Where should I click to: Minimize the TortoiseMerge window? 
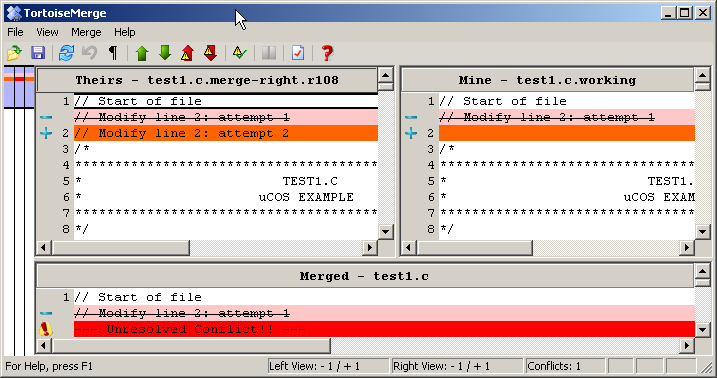point(669,13)
